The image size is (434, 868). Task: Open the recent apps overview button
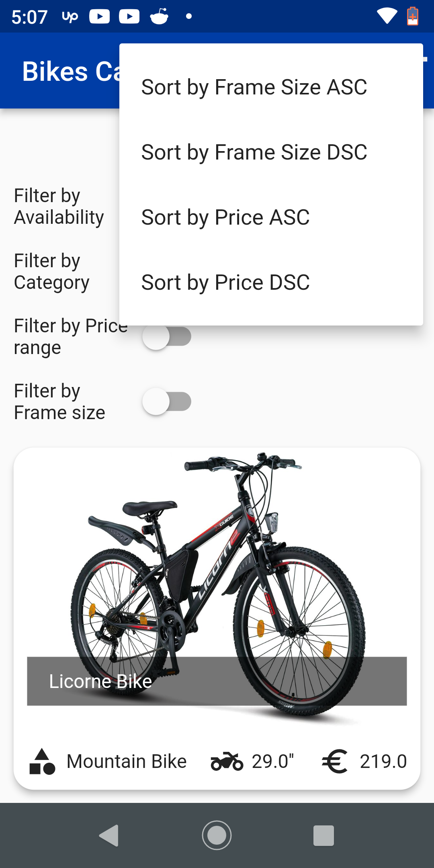(323, 835)
